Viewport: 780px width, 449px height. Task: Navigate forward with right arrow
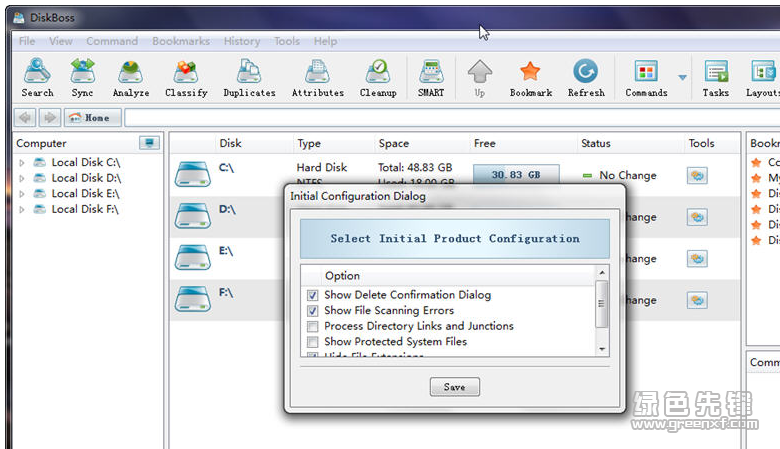[x=50, y=118]
